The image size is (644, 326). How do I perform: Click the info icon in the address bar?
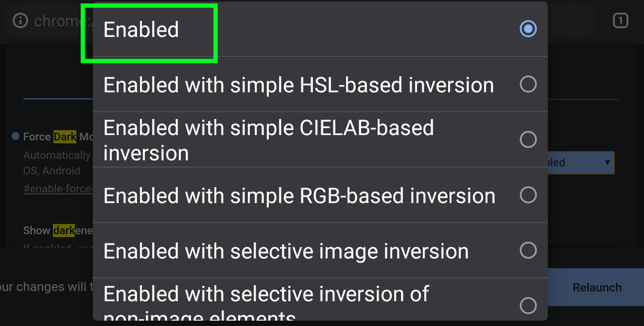point(20,20)
